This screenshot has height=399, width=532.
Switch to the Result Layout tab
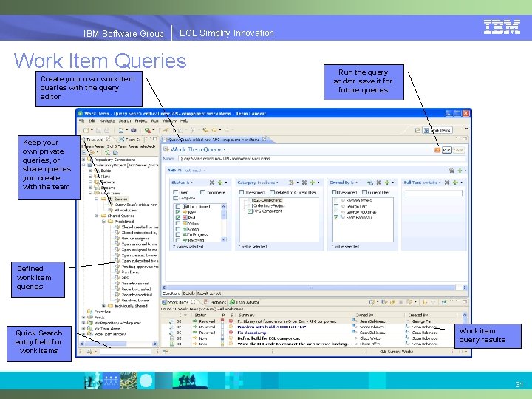pyautogui.click(x=209, y=293)
